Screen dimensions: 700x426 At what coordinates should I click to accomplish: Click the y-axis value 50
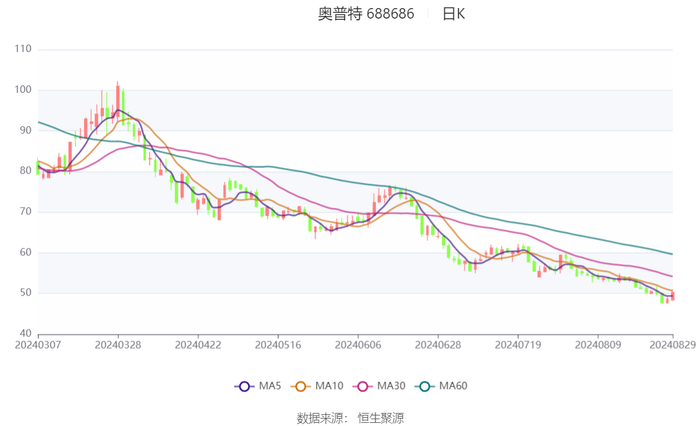tap(25, 293)
